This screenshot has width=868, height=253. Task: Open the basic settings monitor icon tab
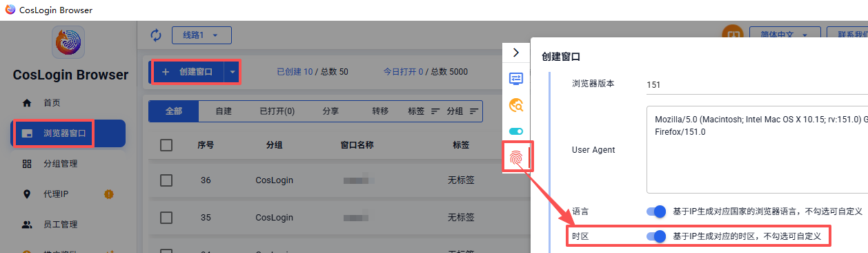(x=516, y=79)
